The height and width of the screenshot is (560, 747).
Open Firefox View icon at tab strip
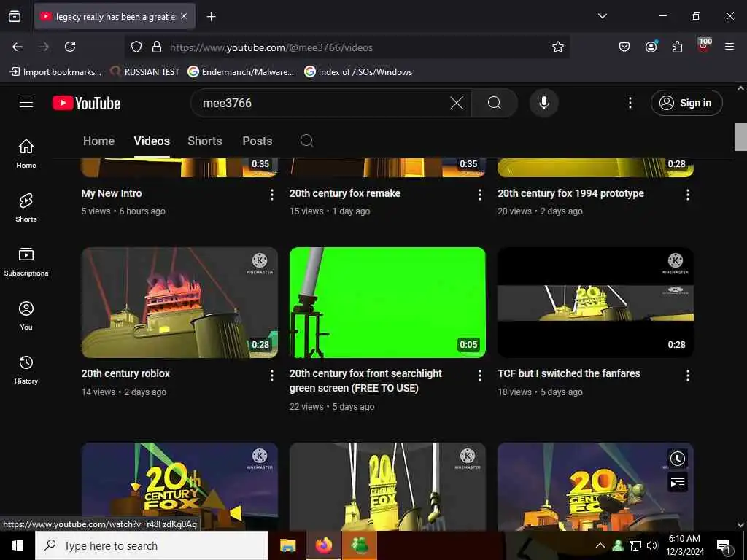pos(15,16)
